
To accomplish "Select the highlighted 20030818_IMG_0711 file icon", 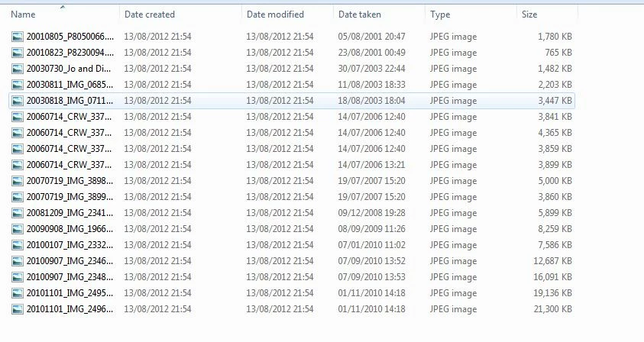I will pos(18,101).
